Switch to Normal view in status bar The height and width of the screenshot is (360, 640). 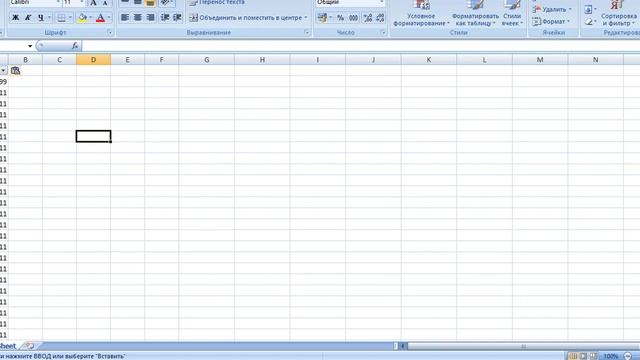pyautogui.click(x=573, y=356)
